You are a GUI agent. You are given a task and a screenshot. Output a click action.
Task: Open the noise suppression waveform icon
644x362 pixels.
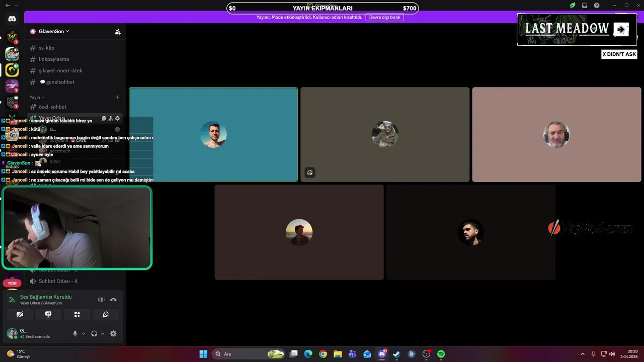(x=101, y=300)
